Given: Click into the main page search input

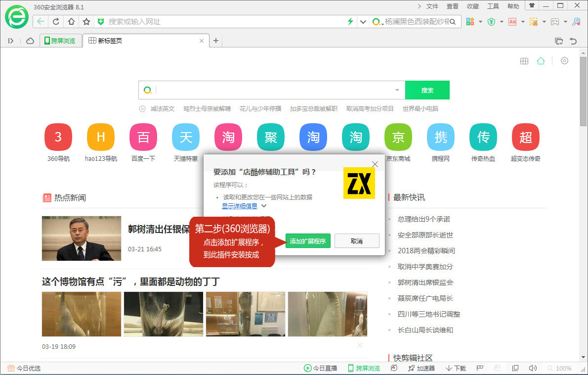Looking at the screenshot, I should click(273, 90).
